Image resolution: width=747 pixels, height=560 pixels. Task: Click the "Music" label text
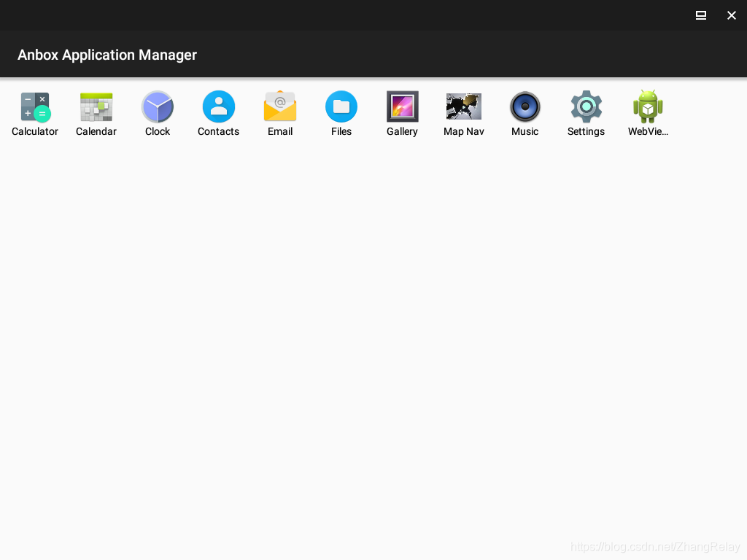pyautogui.click(x=525, y=131)
